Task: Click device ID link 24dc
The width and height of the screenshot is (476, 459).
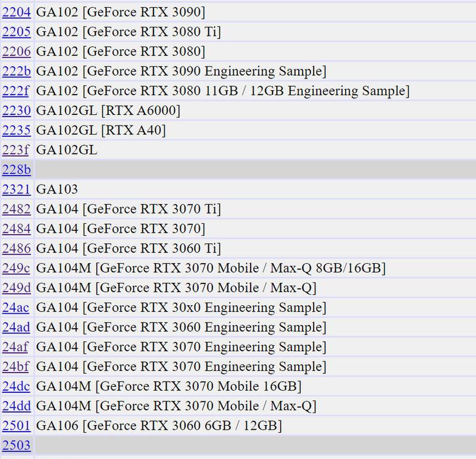Action: (16, 386)
